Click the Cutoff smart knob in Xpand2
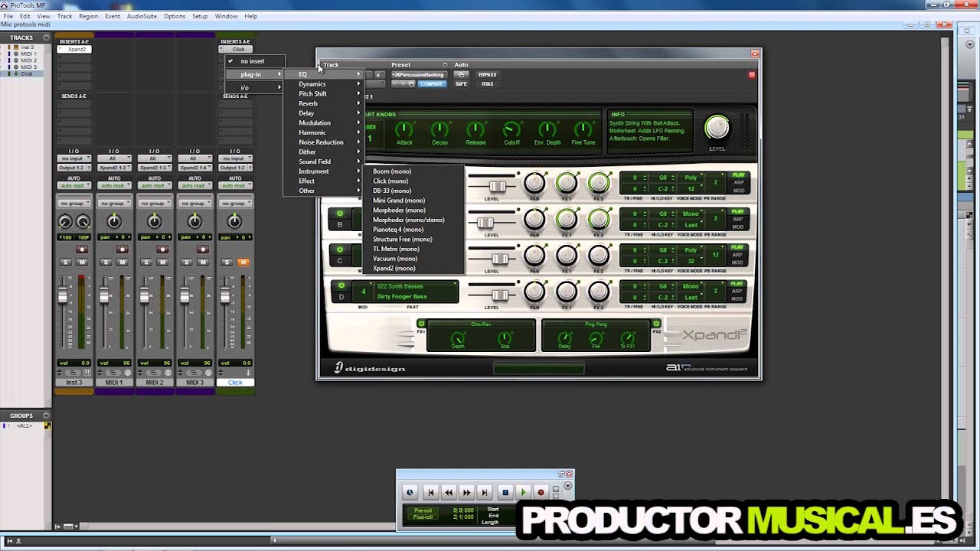 511,129
